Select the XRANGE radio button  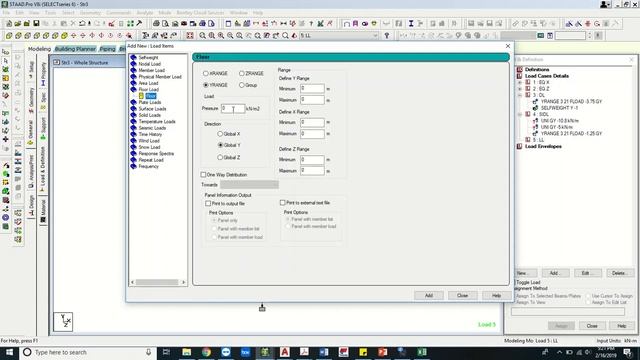pos(206,73)
